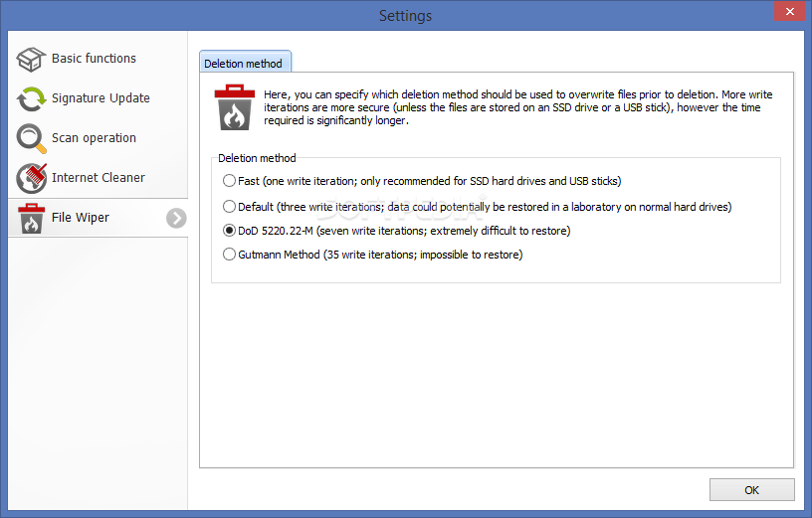Open the Internet Cleaner settings
812x518 pixels.
click(98, 178)
